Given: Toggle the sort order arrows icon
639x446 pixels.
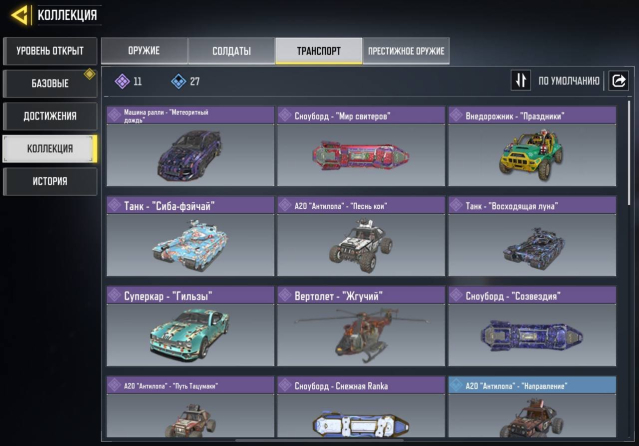Looking at the screenshot, I should [x=520, y=80].
